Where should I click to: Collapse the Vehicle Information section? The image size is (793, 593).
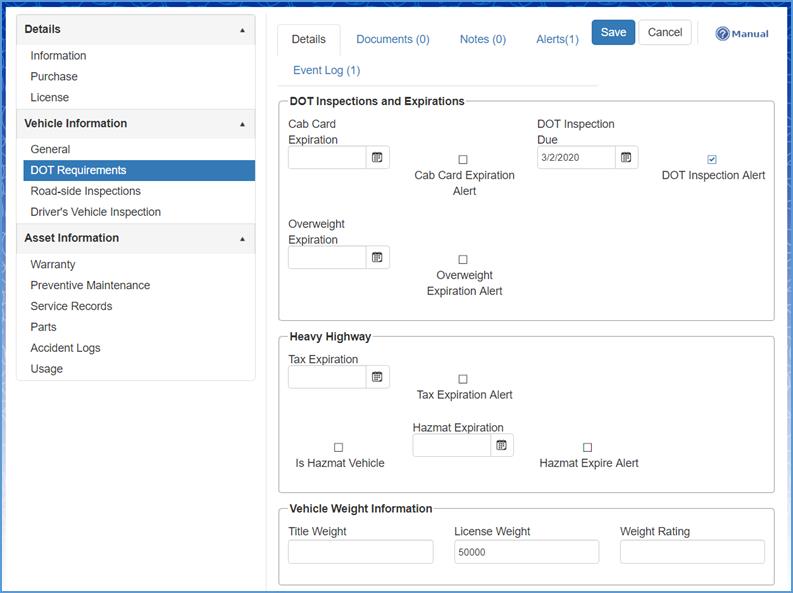pyautogui.click(x=242, y=124)
